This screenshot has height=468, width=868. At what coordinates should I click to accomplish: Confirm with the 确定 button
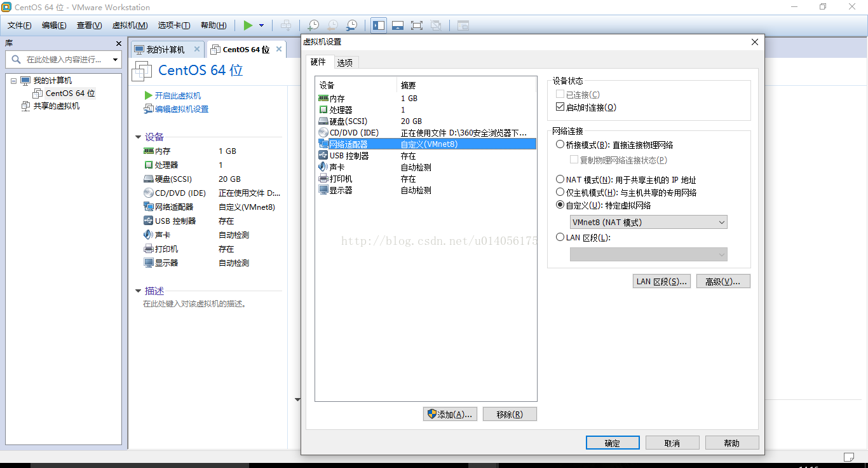pos(613,443)
